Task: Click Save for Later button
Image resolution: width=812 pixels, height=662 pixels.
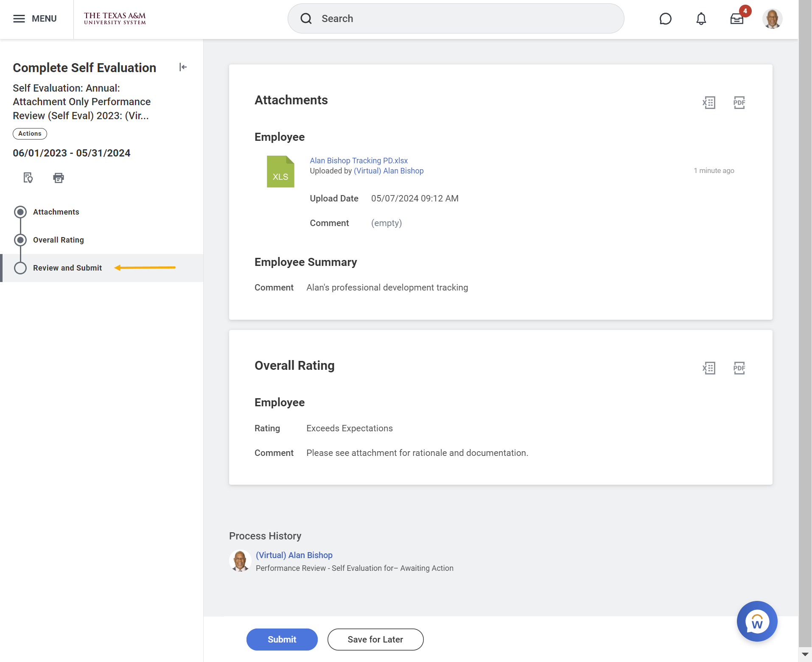Action: click(x=375, y=640)
